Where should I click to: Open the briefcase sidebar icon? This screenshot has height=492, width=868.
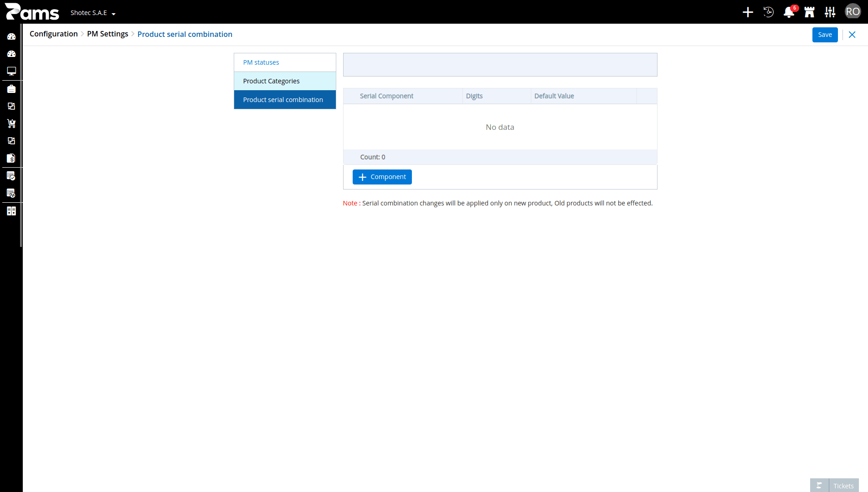point(11,89)
